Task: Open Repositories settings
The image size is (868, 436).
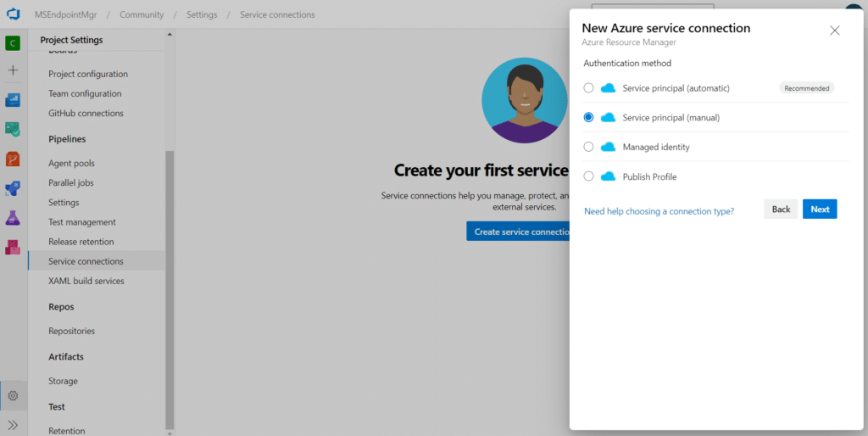Action: point(71,331)
